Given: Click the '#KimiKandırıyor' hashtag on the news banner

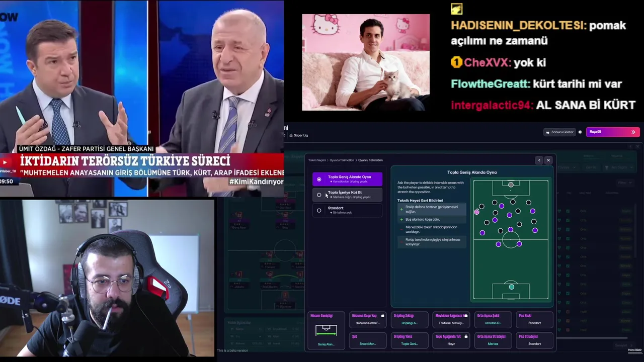Looking at the screenshot, I should click(x=256, y=182).
